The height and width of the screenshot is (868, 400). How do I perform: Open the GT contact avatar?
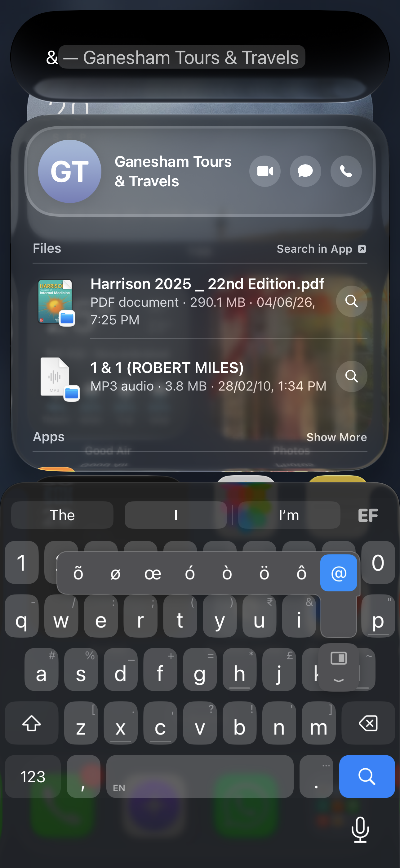[70, 171]
